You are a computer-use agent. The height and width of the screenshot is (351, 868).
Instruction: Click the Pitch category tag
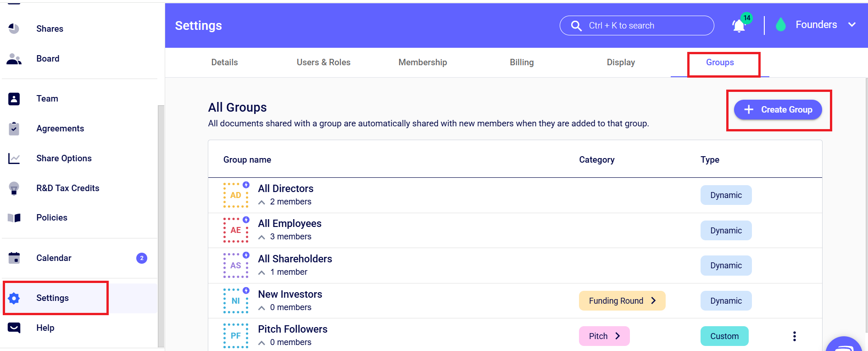tap(604, 336)
